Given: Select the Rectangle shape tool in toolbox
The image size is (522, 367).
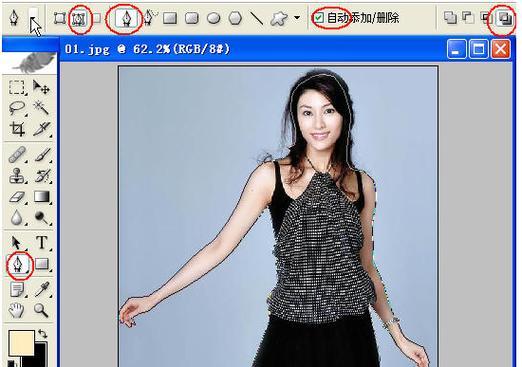Looking at the screenshot, I should 43,265.
